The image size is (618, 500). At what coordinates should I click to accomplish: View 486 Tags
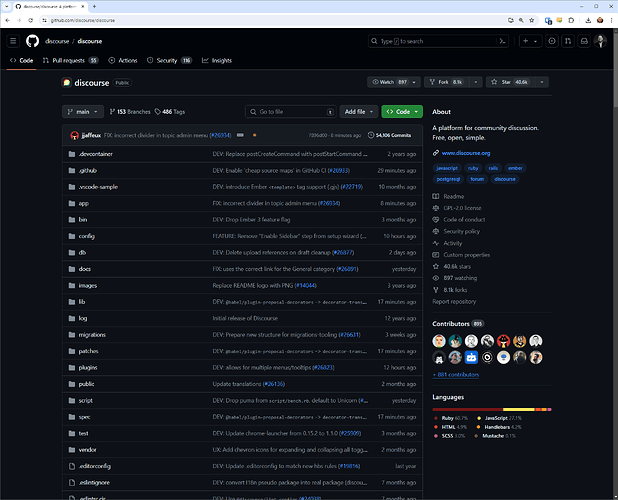(x=170, y=112)
